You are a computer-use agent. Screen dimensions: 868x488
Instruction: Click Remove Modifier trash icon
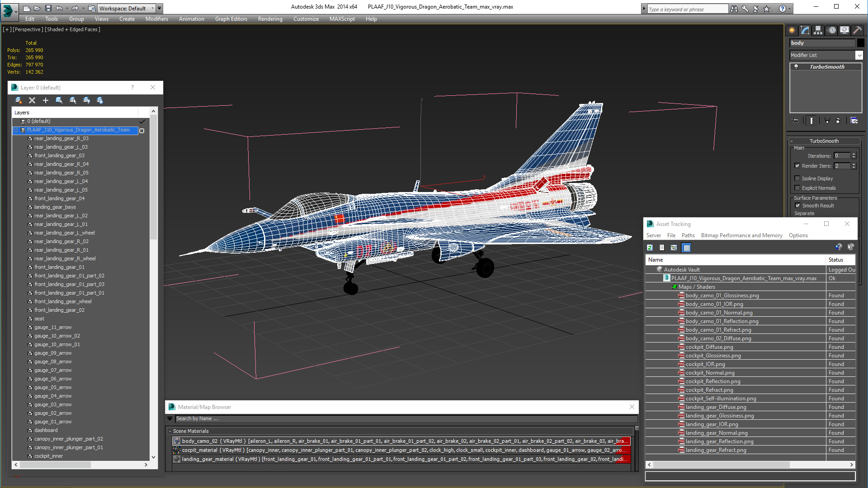click(x=838, y=121)
